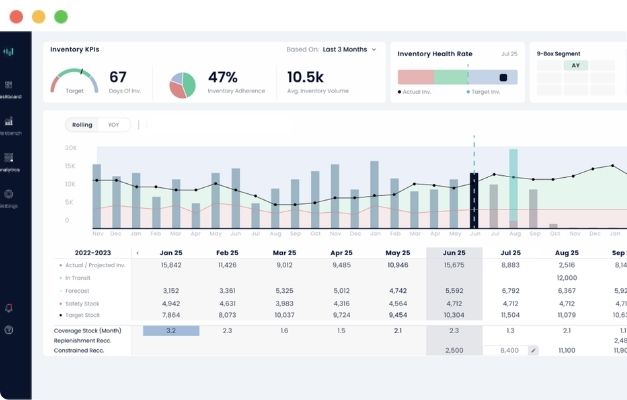This screenshot has height=400, width=627.
Task: Click the Coverage Stock (Month) row label
Action: [x=88, y=331]
